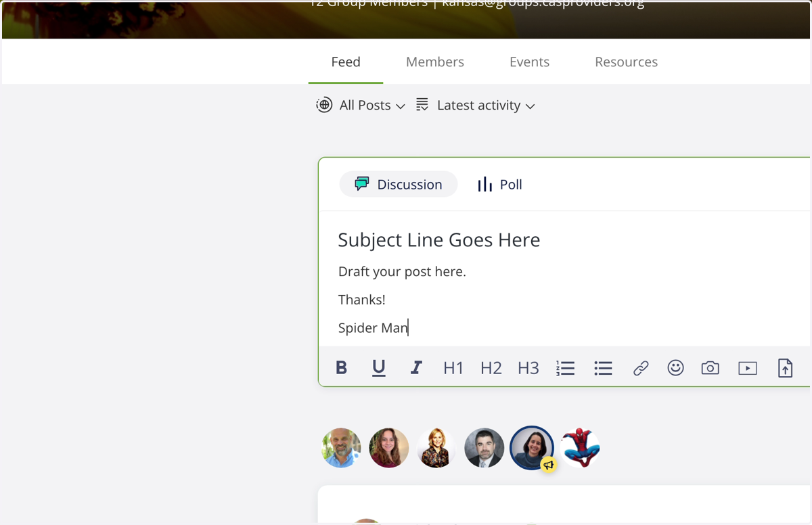Click the 'Draft your post here.' line
Viewport: 812px width, 525px height.
402,272
